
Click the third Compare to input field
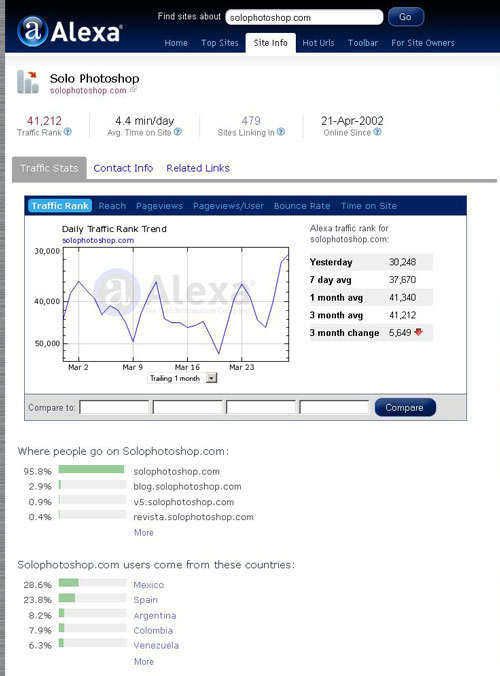(261, 407)
